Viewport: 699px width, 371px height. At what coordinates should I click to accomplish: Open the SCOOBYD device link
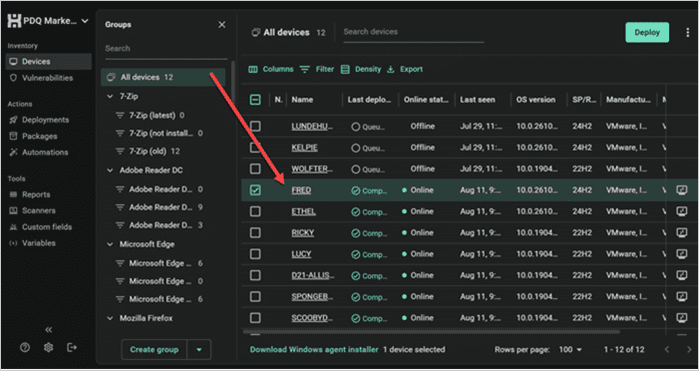[312, 318]
